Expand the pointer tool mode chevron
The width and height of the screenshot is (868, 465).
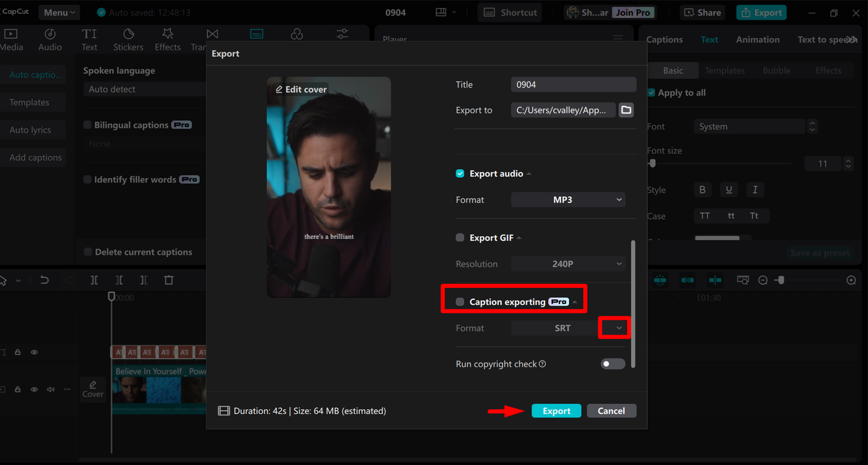tap(18, 280)
